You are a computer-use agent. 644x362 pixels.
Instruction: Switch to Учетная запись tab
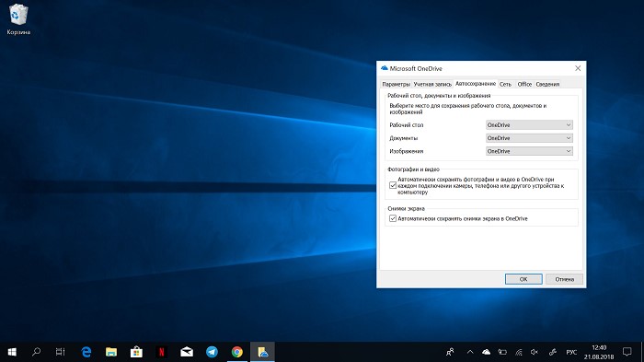(432, 84)
